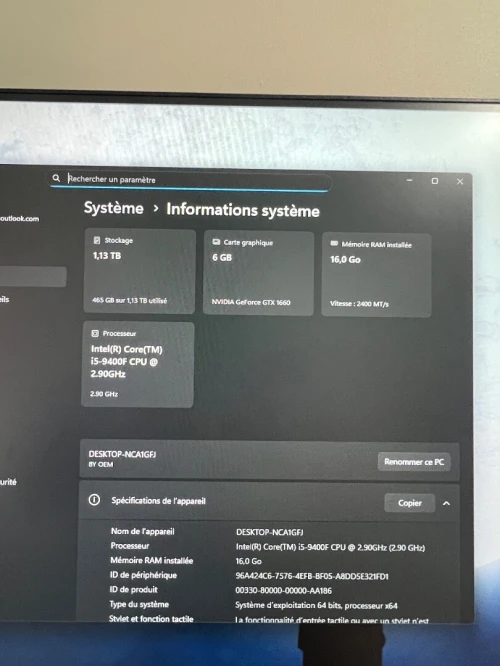The height and width of the screenshot is (666, 500).
Task: Click the 'Type du système' value text
Action: (316, 605)
